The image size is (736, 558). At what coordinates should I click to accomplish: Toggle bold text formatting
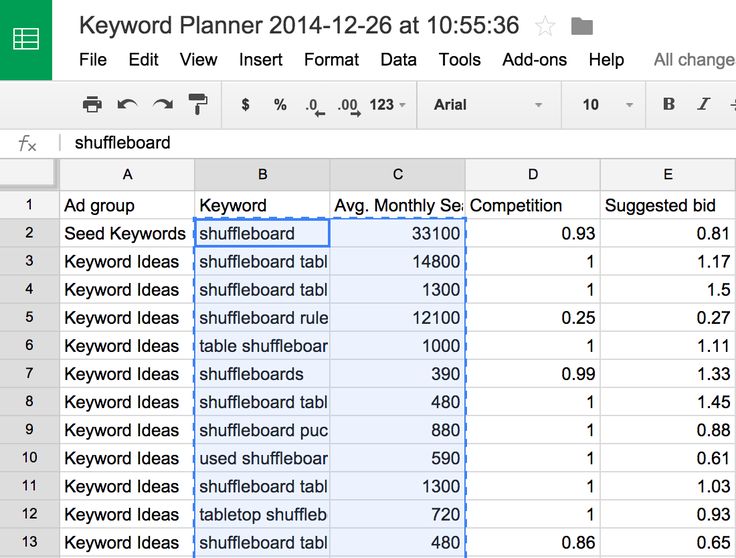669,104
